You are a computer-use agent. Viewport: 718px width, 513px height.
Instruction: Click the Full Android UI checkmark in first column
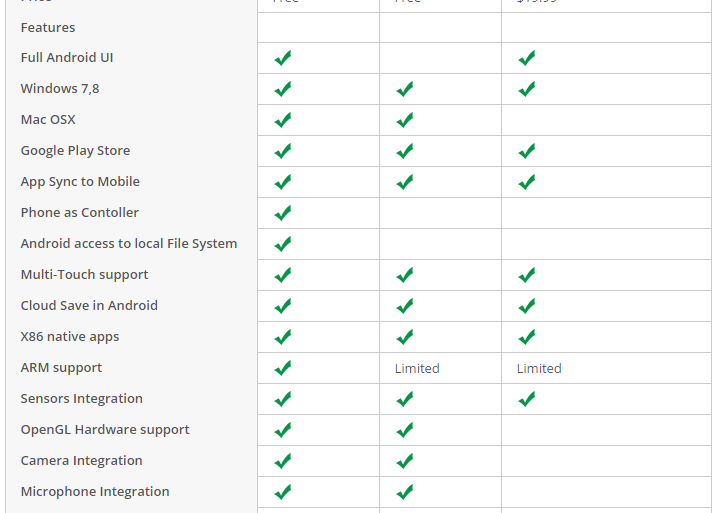(x=283, y=58)
